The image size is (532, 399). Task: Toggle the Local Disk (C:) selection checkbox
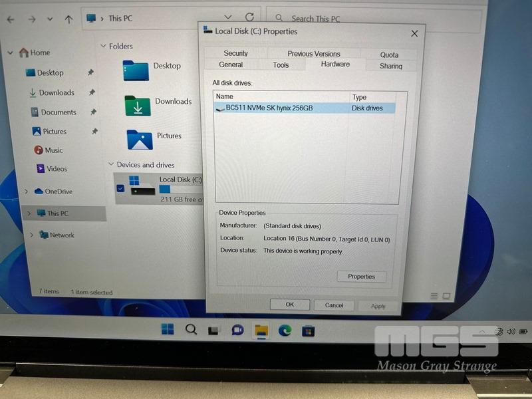[x=120, y=188]
